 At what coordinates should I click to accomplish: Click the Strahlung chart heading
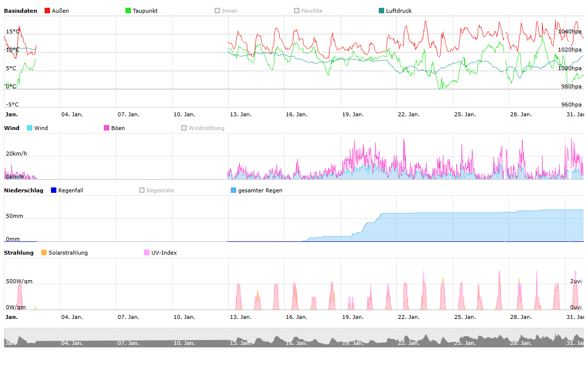coord(19,253)
